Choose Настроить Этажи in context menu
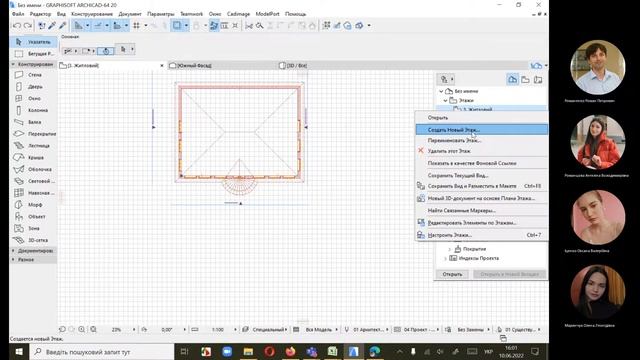Viewport: 640px width, 360px height. [482, 235]
